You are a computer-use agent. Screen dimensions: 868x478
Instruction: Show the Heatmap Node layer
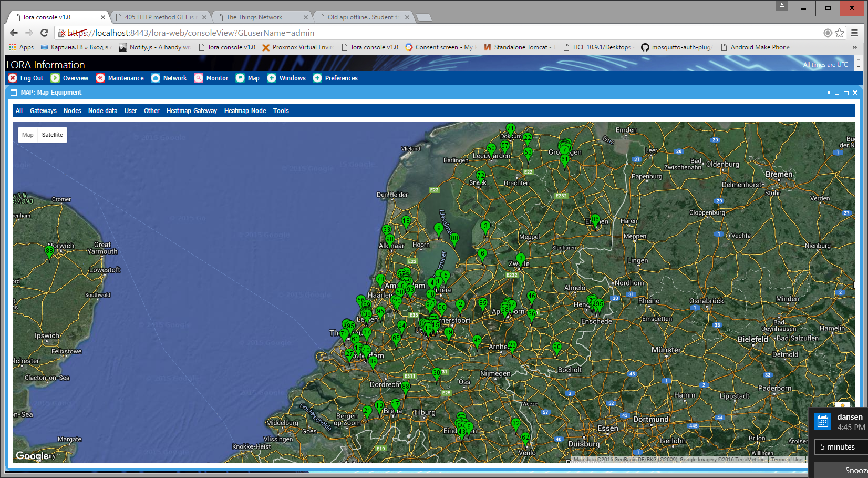tap(245, 111)
